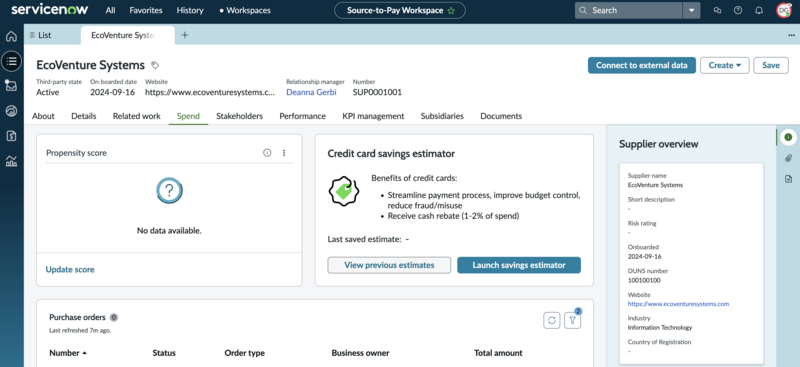Open the History menu

click(x=190, y=10)
